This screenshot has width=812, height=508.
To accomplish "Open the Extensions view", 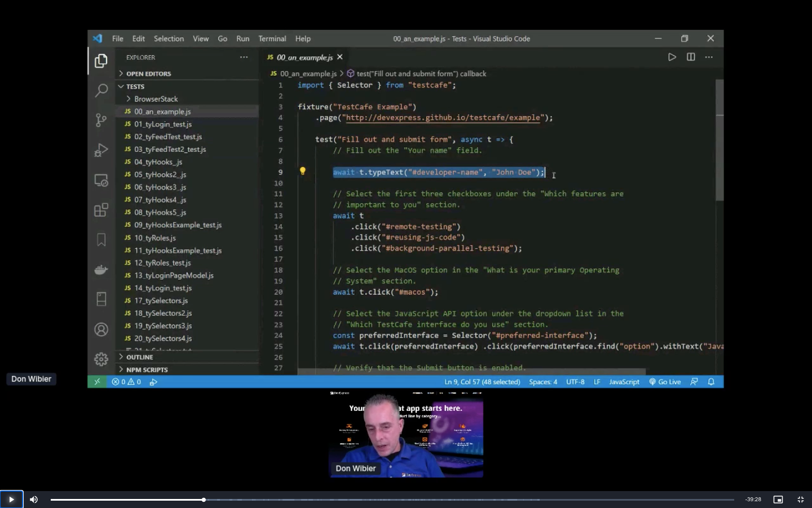I will (x=101, y=210).
